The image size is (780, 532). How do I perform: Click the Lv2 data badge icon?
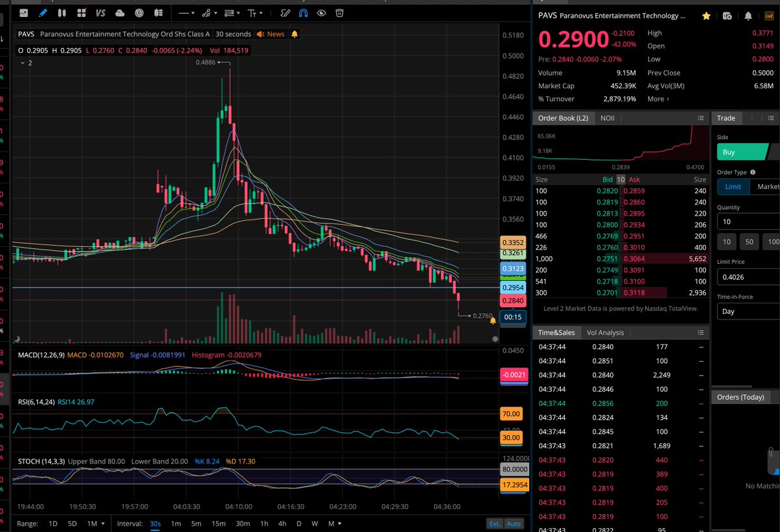pos(769,16)
